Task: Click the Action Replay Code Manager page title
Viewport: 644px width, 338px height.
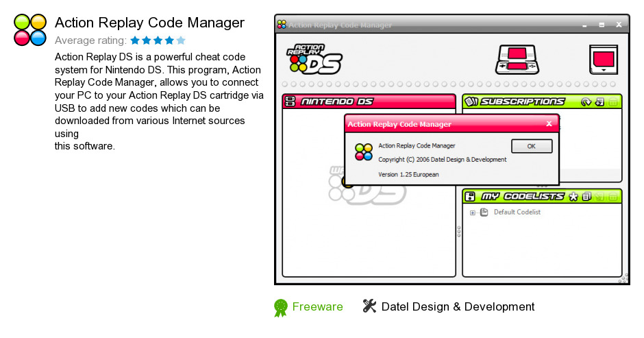Action: [x=149, y=22]
